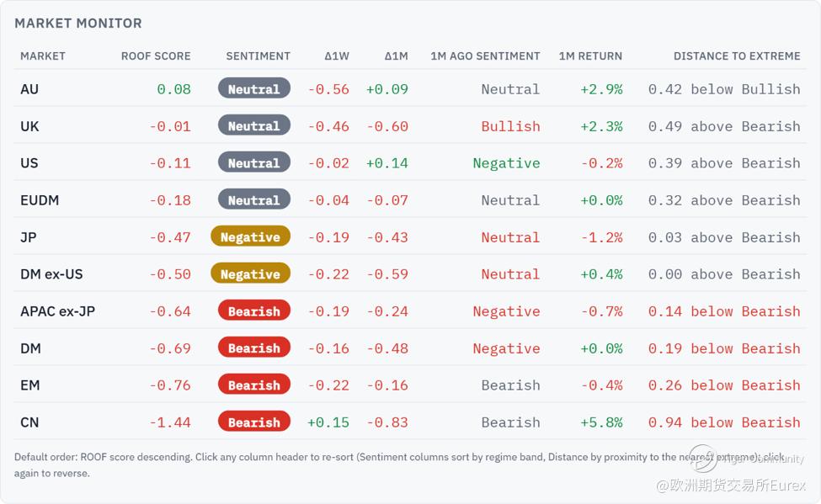
Task: Sort by the MARKET column header
Action: pos(43,56)
